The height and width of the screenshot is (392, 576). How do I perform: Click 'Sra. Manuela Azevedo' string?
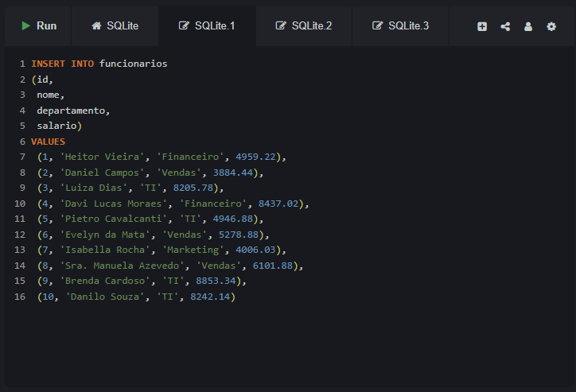[122, 266]
